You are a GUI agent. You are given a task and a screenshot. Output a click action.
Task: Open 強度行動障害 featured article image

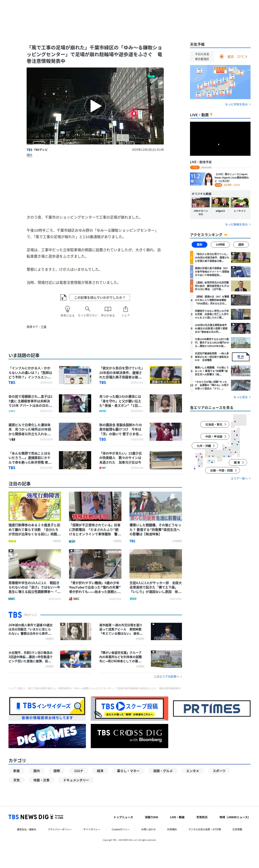(x=35, y=507)
